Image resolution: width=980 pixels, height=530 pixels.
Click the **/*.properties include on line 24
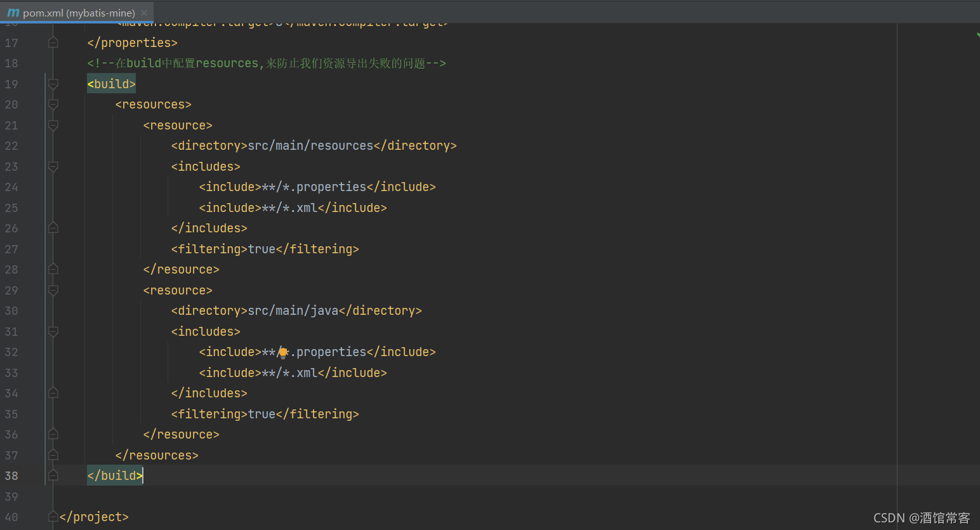[317, 187]
